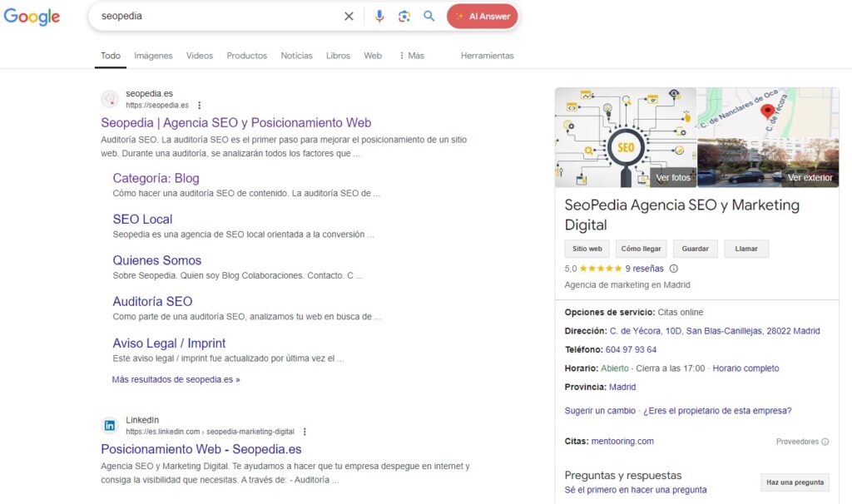852x504 pixels.
Task: Open Google Lens image search icon
Action: click(x=404, y=17)
